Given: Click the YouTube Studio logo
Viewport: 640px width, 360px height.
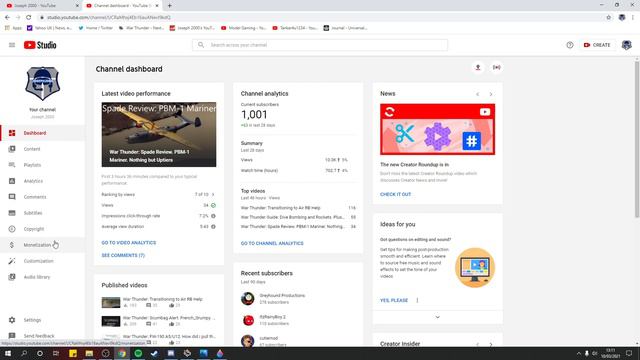Looking at the screenshot, I should [40, 45].
